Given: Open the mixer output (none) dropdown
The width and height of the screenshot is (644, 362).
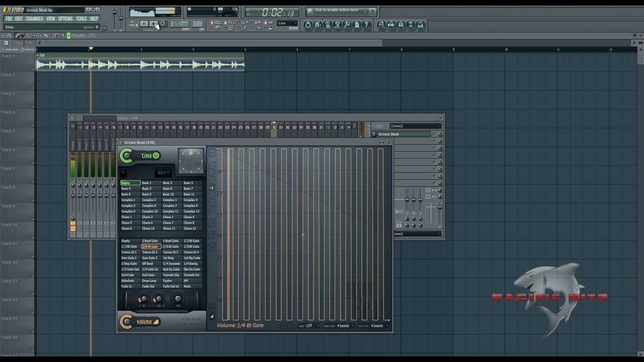Looking at the screenshot, I should coord(418,234).
